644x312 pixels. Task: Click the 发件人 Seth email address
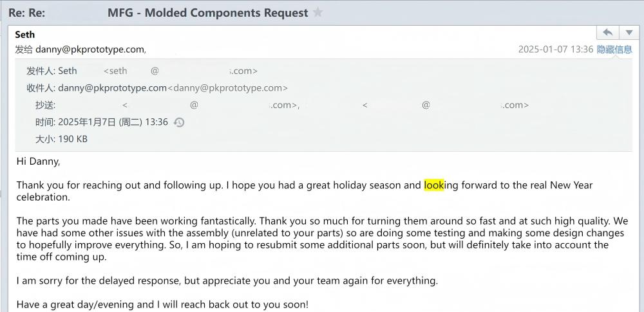(x=180, y=71)
